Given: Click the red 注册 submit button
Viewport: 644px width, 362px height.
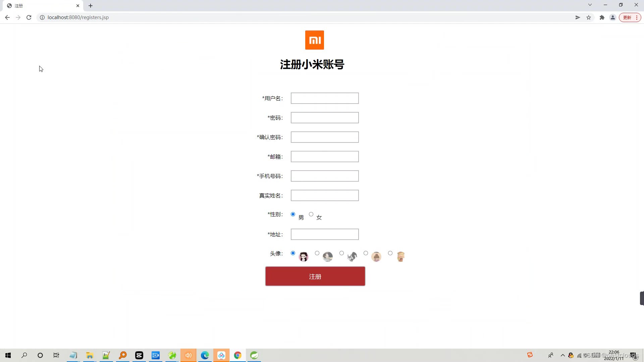Looking at the screenshot, I should point(315,276).
